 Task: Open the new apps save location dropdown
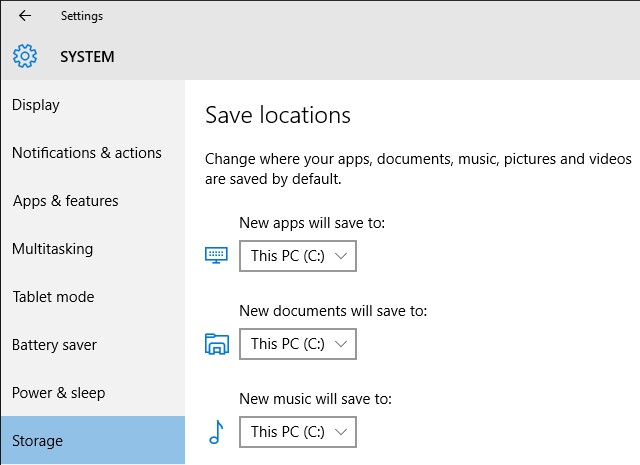pos(297,256)
